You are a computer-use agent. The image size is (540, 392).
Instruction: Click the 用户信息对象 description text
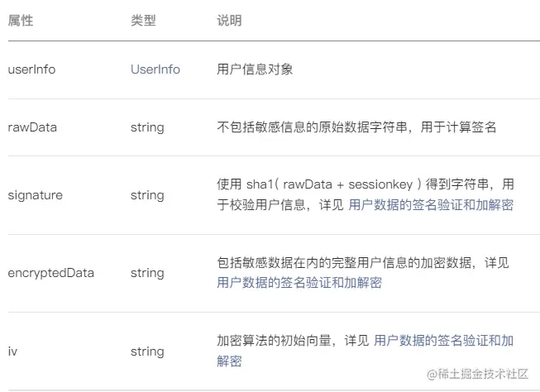255,69
